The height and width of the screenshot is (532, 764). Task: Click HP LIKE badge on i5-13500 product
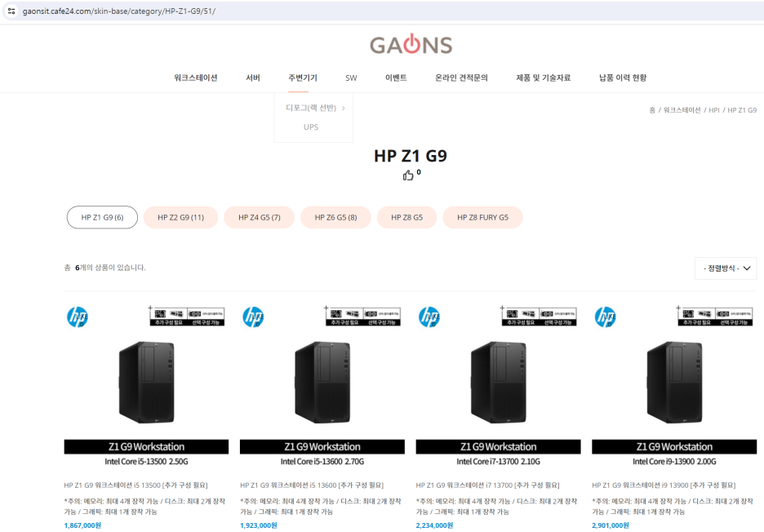(78, 317)
